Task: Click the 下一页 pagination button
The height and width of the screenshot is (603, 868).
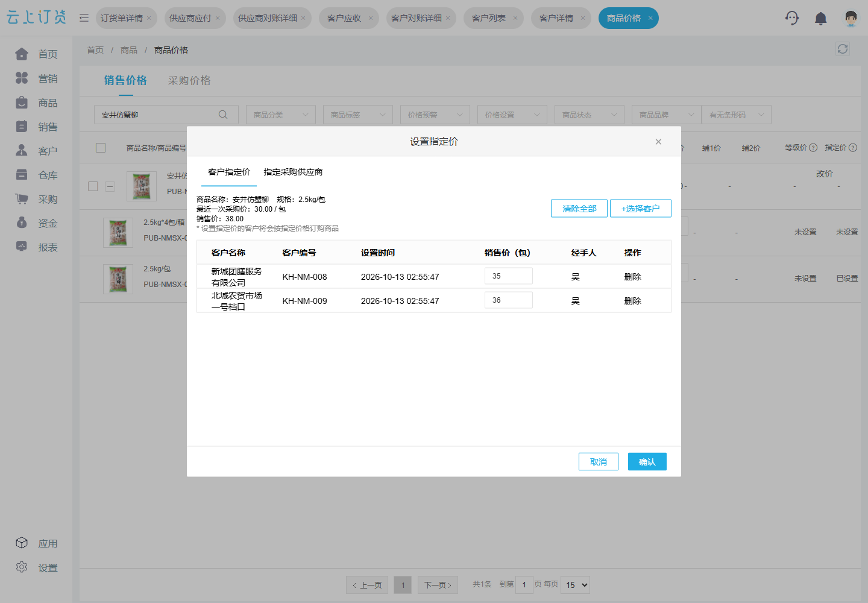Action: tap(438, 585)
